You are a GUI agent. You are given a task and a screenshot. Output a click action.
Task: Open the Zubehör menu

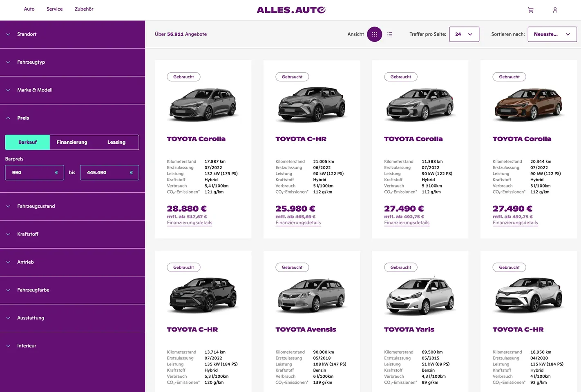(x=84, y=9)
